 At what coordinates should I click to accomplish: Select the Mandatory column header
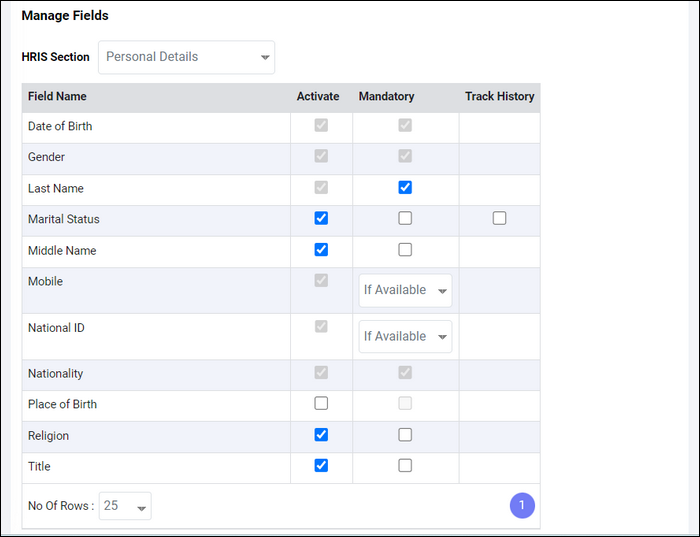[x=387, y=96]
